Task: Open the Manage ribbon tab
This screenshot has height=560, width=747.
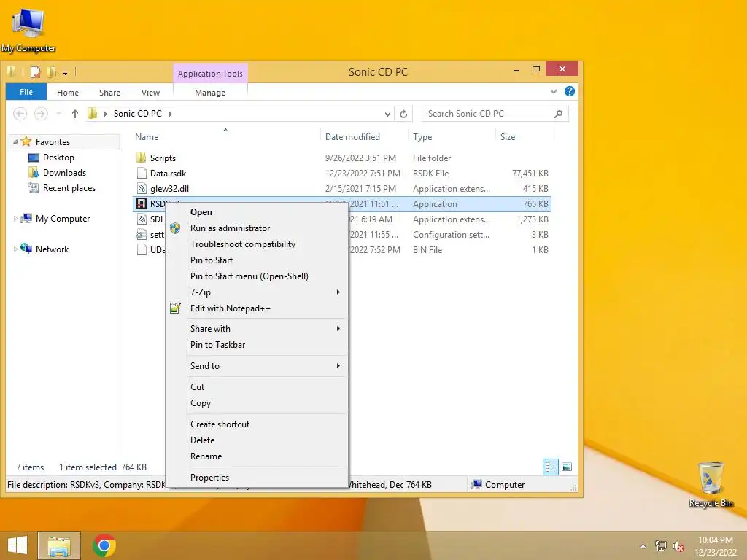Action: [x=210, y=93]
